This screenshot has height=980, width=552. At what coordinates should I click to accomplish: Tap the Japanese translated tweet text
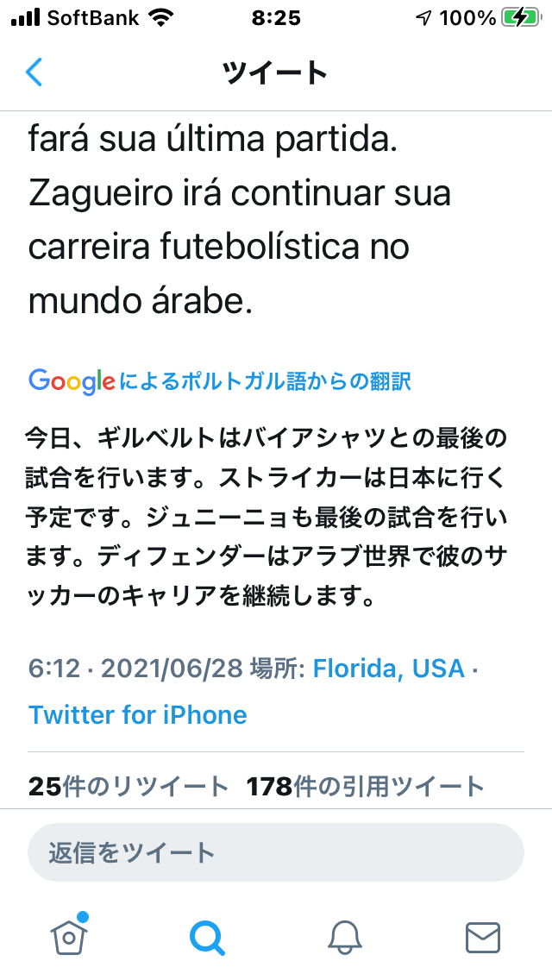pyautogui.click(x=267, y=518)
